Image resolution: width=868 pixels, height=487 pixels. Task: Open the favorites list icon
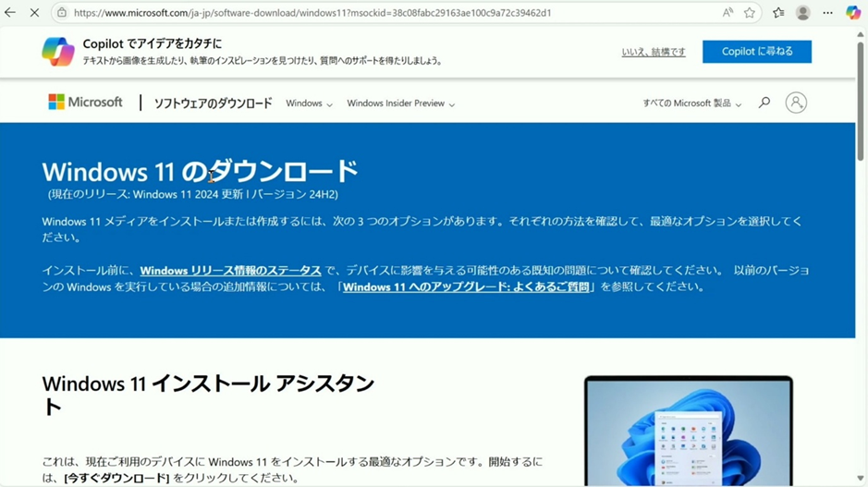778,13
